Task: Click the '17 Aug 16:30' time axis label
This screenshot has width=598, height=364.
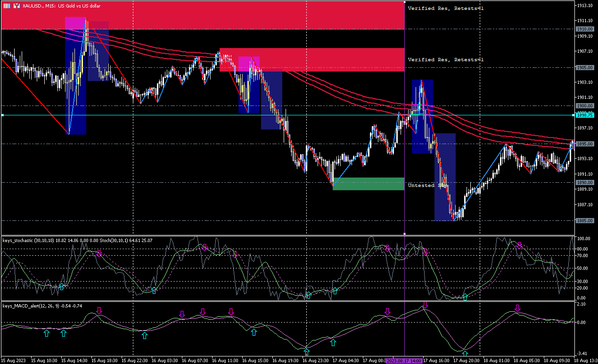Action: click(x=436, y=361)
